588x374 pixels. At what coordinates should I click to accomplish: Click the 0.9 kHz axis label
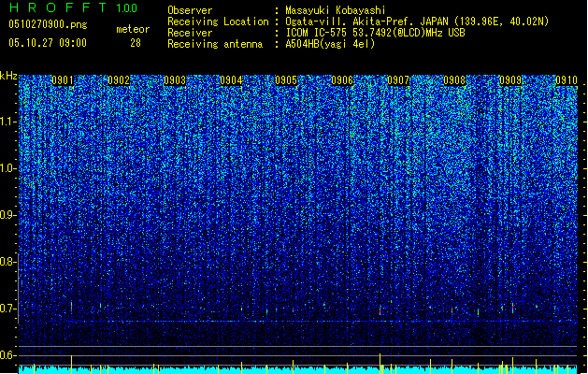point(7,215)
